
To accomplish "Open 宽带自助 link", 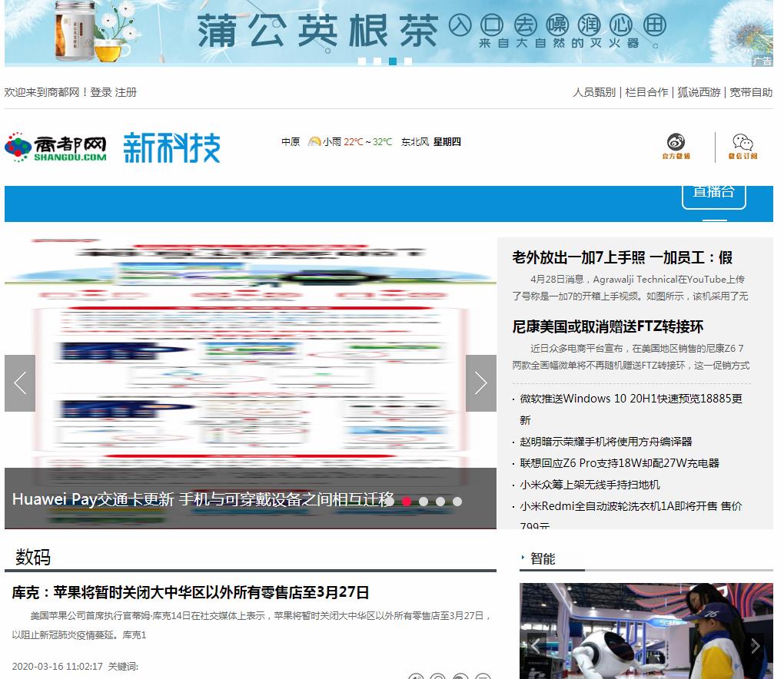I will [751, 92].
